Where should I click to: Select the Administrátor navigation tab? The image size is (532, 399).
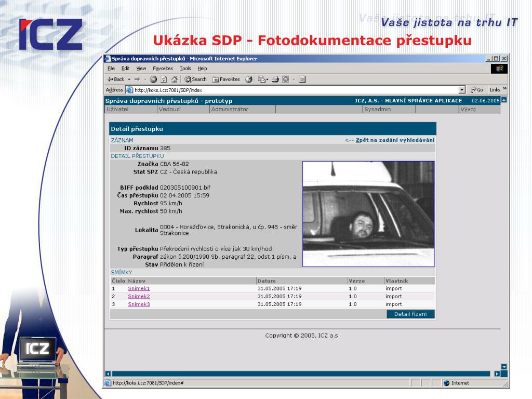click(x=242, y=109)
